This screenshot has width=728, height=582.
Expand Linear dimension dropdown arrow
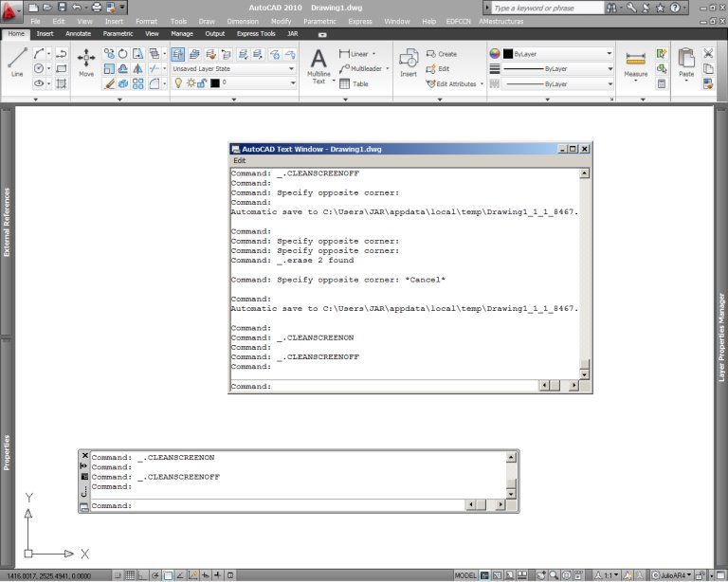tap(373, 54)
